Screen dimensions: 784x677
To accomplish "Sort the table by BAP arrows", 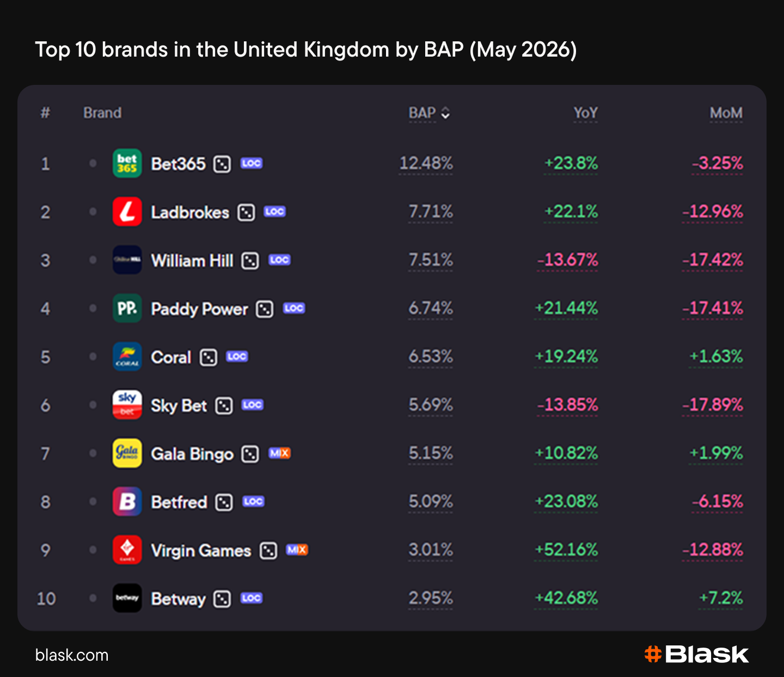I will 445,113.
